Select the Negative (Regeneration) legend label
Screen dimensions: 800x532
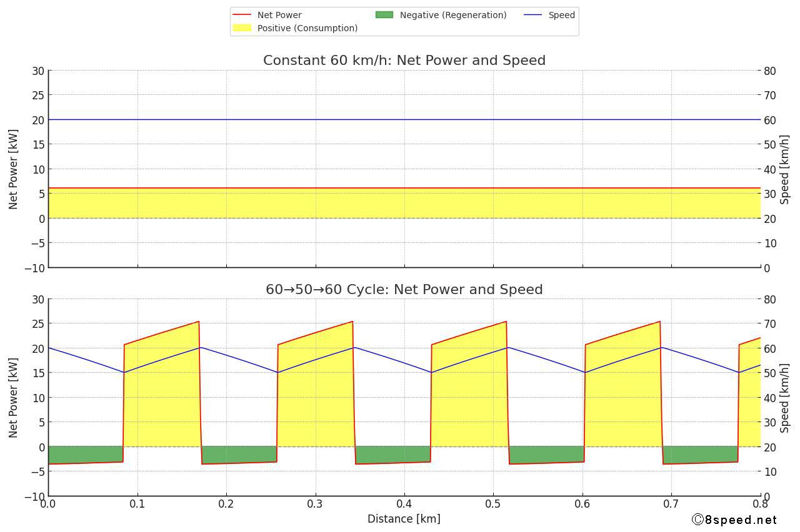(453, 15)
